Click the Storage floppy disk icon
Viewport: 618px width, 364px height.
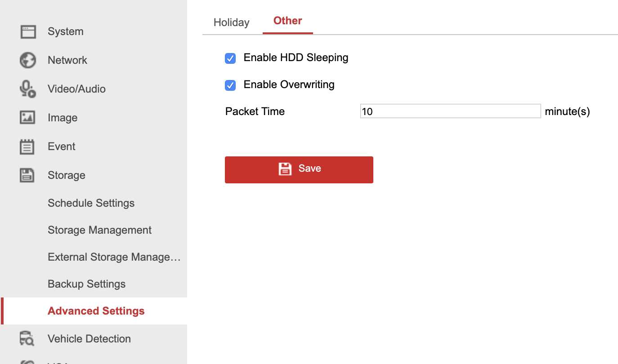27,175
